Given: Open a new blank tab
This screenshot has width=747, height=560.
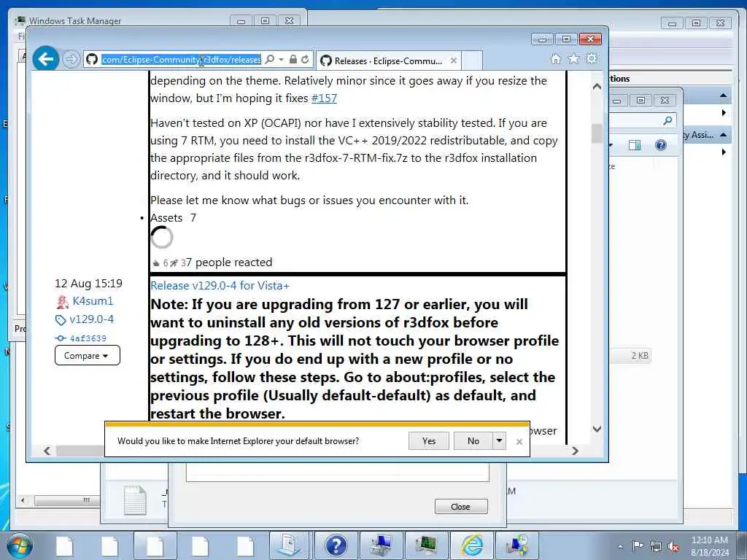Looking at the screenshot, I should click(472, 61).
